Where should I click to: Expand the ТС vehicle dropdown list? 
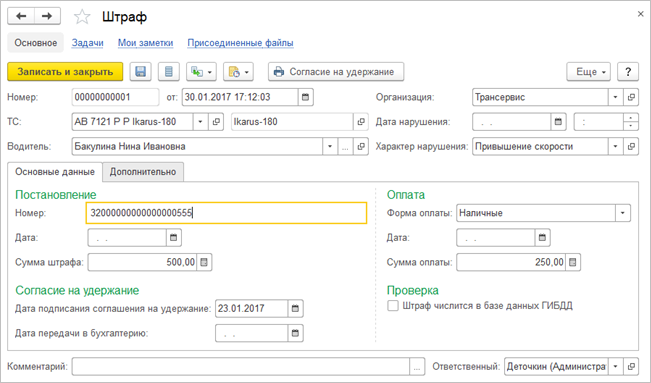coord(200,122)
